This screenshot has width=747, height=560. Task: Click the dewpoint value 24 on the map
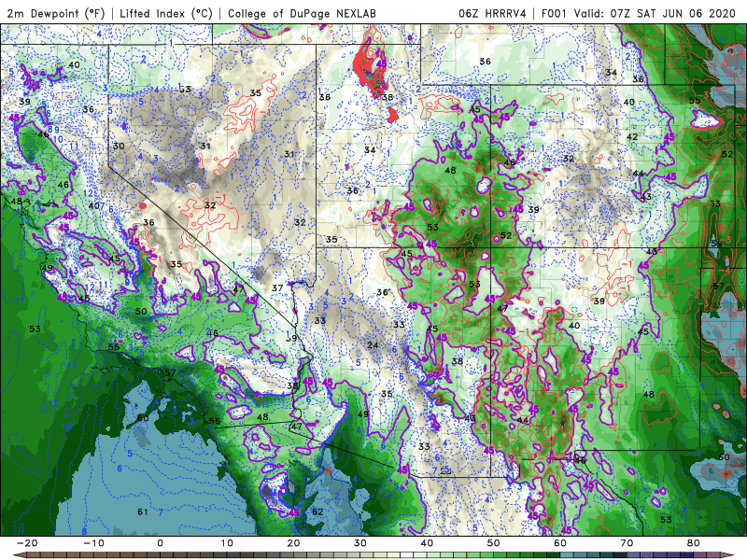click(x=373, y=344)
